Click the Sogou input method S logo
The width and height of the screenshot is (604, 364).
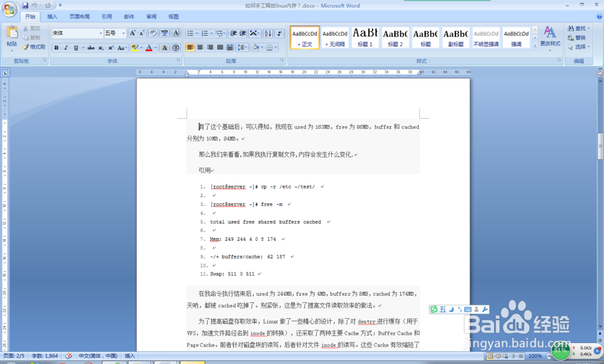tap(434, 309)
